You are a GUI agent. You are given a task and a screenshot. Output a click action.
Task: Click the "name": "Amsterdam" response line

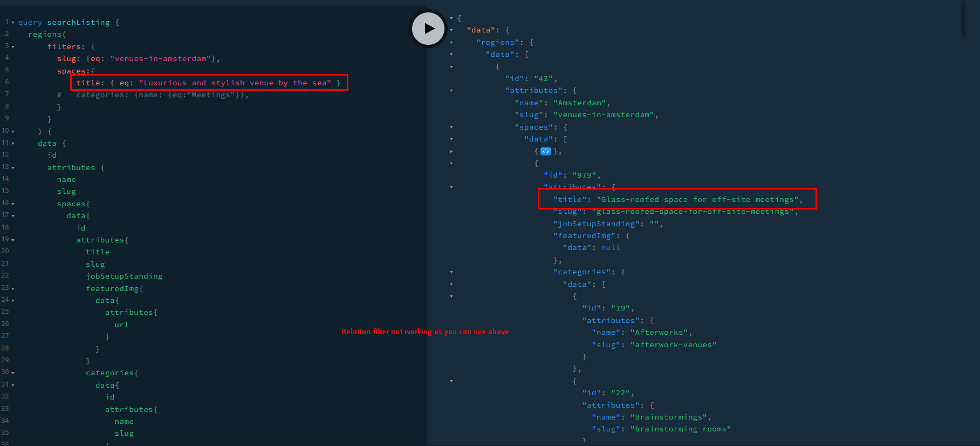point(563,103)
